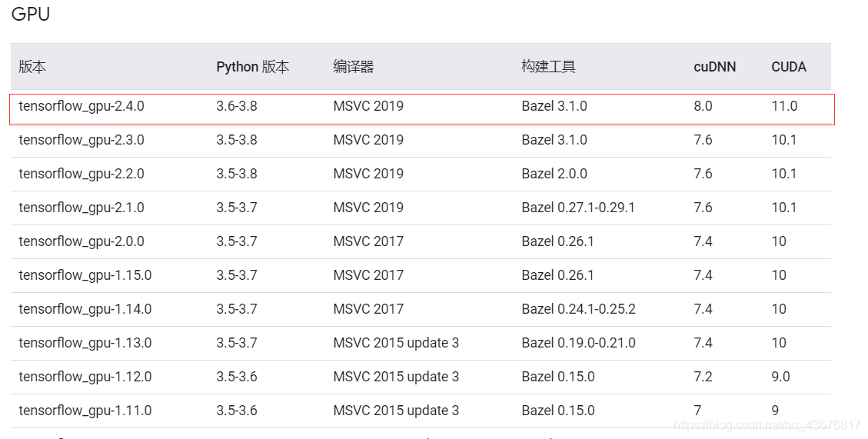Screen dimensions: 868x439
Task: Click cuDNN 7.2 cell
Action: (x=703, y=376)
